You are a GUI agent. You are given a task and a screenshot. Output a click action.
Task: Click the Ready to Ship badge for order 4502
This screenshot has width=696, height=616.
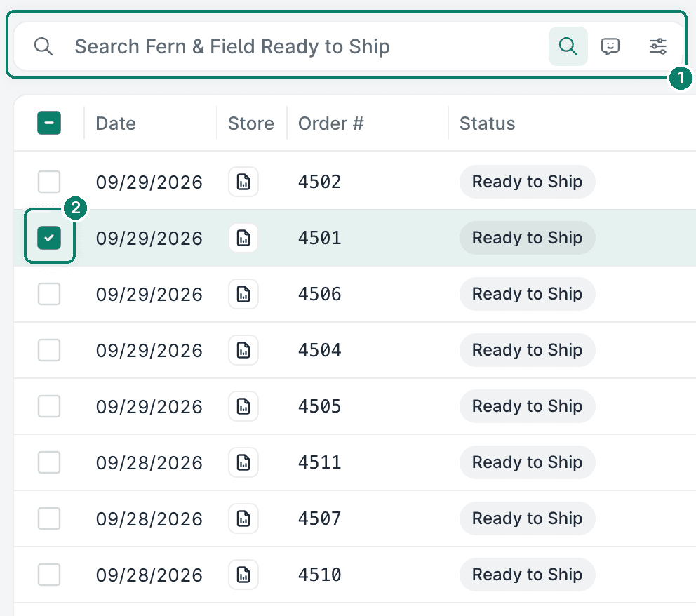point(527,182)
